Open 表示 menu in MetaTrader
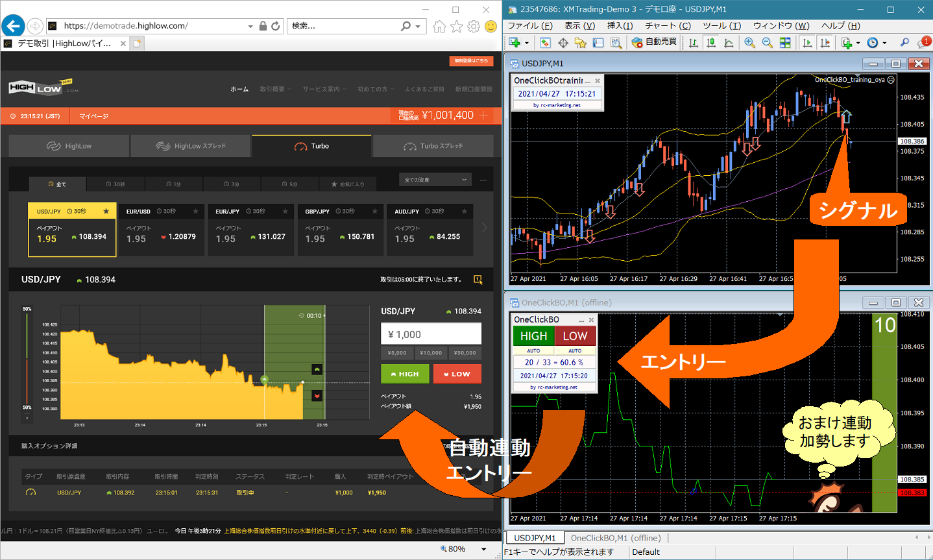933x560 pixels. pos(579,26)
